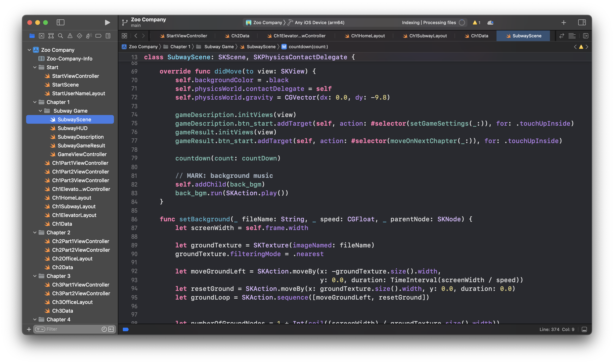The width and height of the screenshot is (614, 364).
Task: Collapse the Chapter 1 folder
Action: (x=35, y=102)
